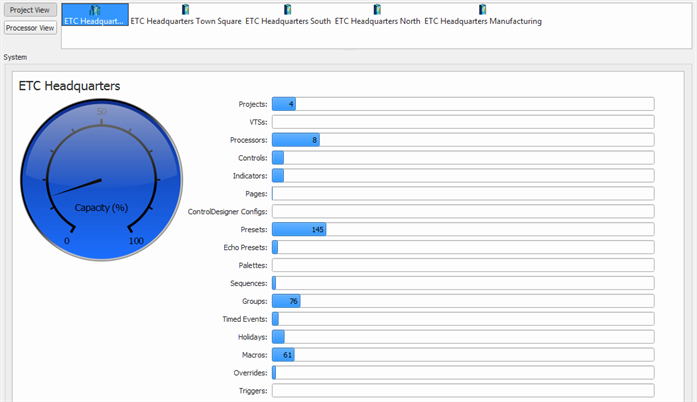697x402 pixels.
Task: Click the Timed Events usage bar
Action: [x=463, y=319]
